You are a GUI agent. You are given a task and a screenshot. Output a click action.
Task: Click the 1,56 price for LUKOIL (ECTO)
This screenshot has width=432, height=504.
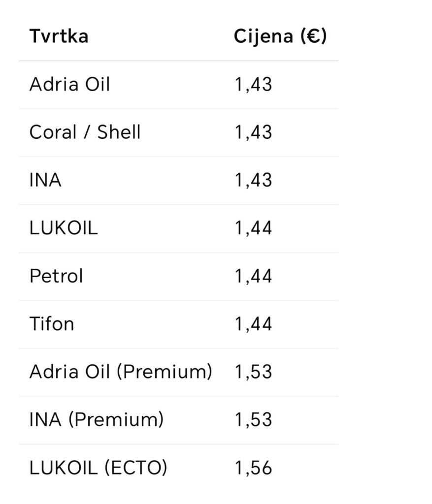tap(253, 468)
